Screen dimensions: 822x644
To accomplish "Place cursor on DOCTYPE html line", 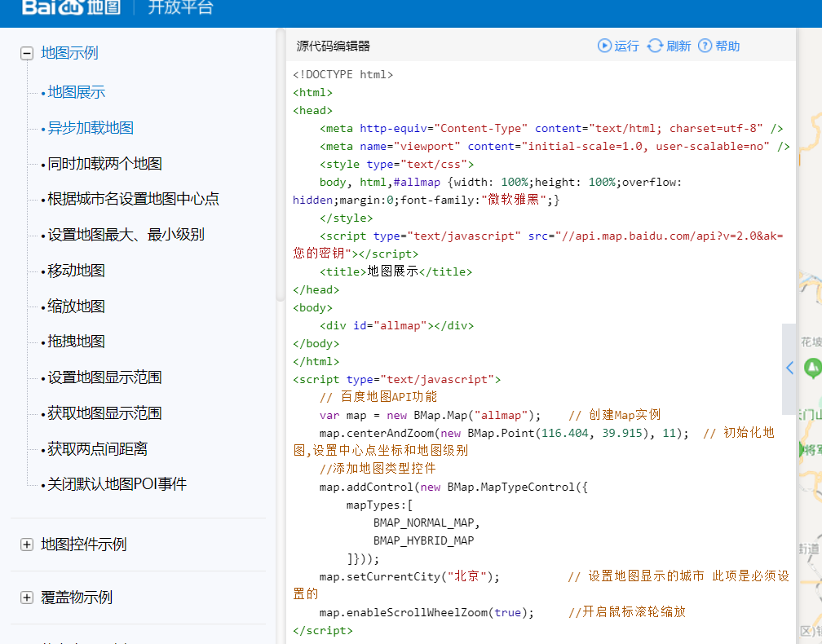I will point(342,74).
